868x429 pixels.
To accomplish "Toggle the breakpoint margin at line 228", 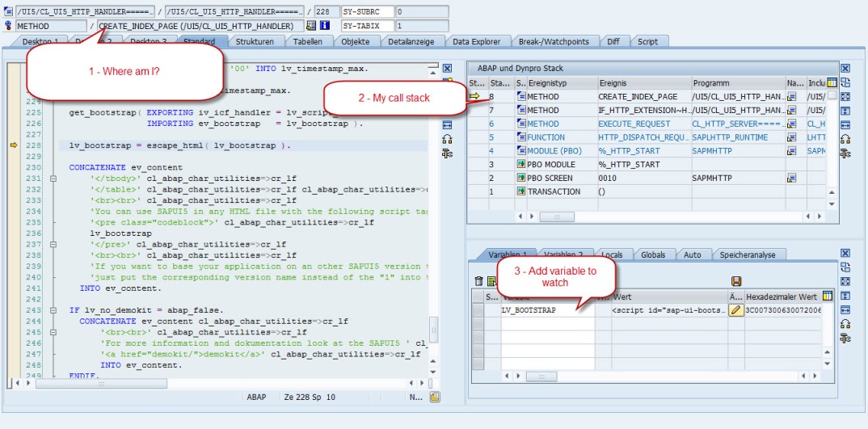I will [x=13, y=145].
